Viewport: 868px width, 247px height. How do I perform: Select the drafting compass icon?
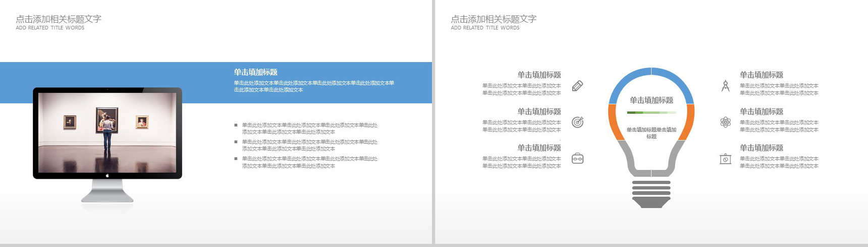pyautogui.click(x=725, y=86)
